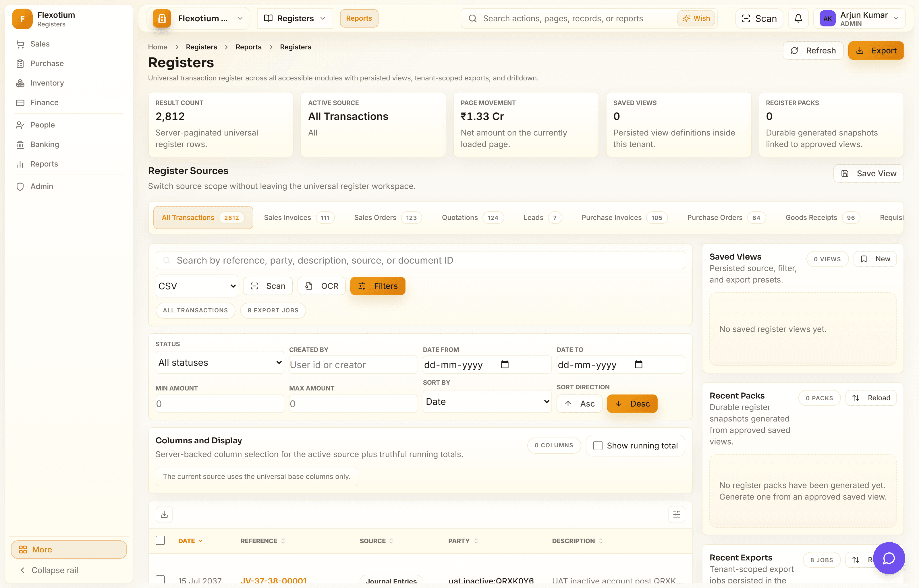This screenshot has width=919, height=588.
Task: Switch to Sales Invoices tab
Action: (x=299, y=218)
